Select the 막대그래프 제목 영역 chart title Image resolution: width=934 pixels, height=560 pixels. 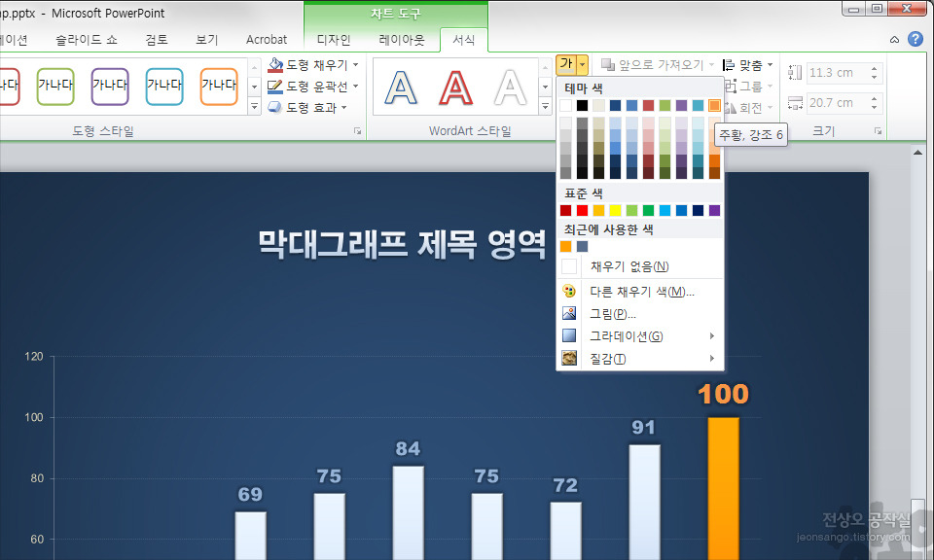[x=402, y=243]
